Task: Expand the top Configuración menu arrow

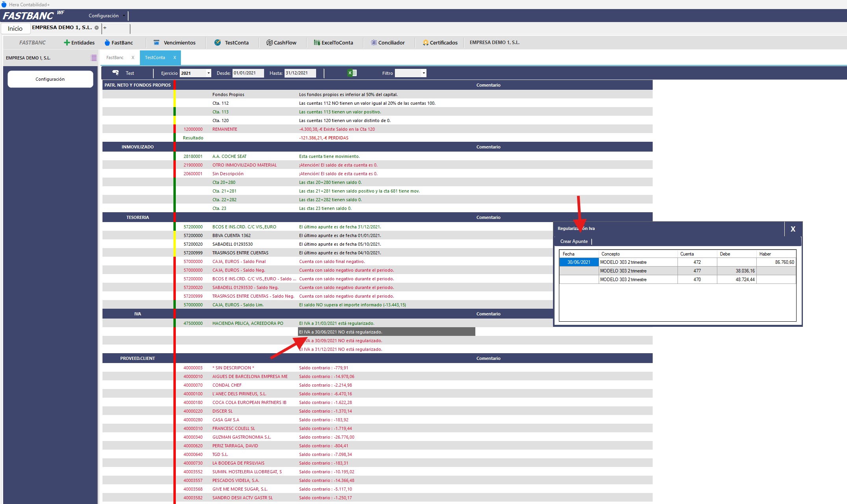Action: tap(124, 16)
